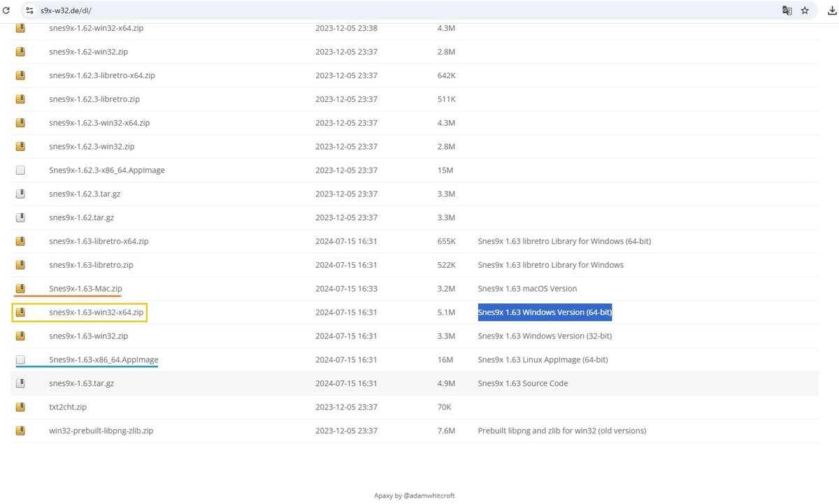839x504 pixels.
Task: Click the 642K size cell
Action: click(446, 75)
